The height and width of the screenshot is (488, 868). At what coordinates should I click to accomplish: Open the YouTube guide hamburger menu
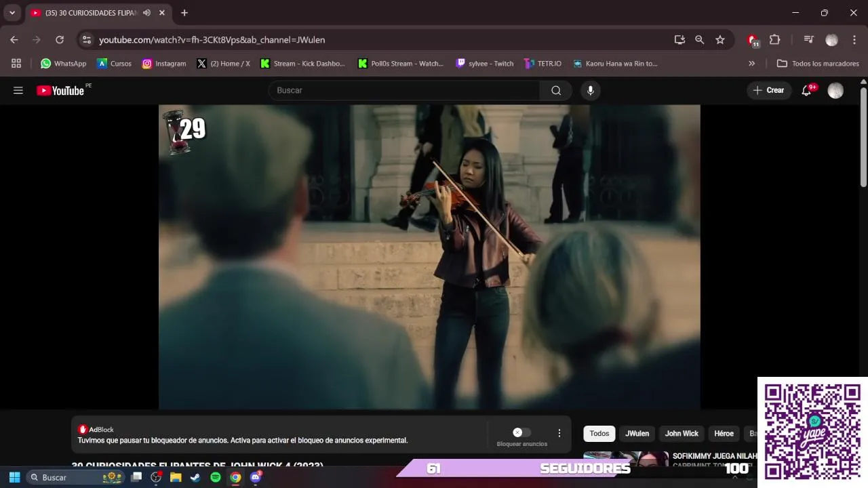point(18,90)
